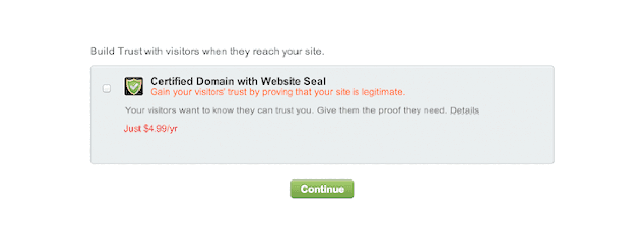Click the orange "Gain your visitors' trust" tagline

coord(277,92)
